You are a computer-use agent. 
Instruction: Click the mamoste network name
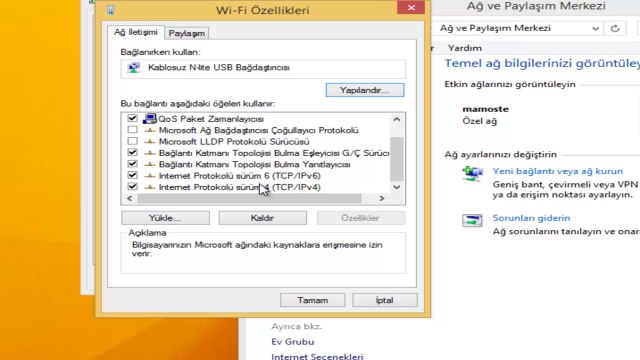485,109
